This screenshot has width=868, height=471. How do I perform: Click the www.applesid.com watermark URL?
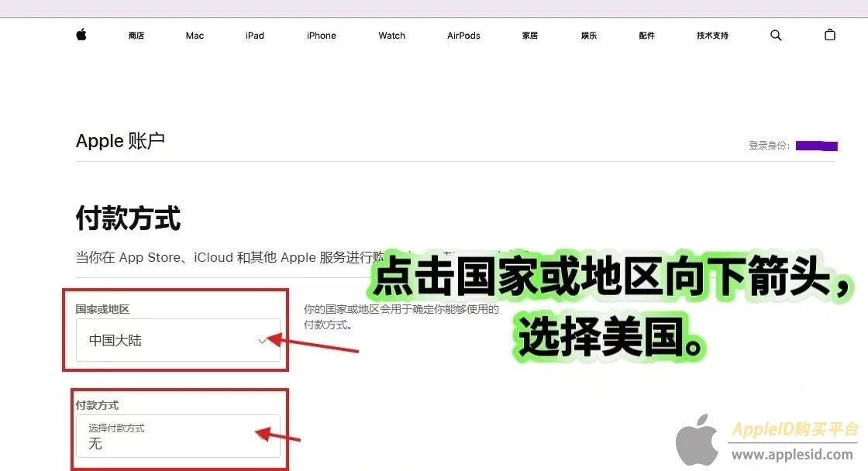(x=792, y=454)
